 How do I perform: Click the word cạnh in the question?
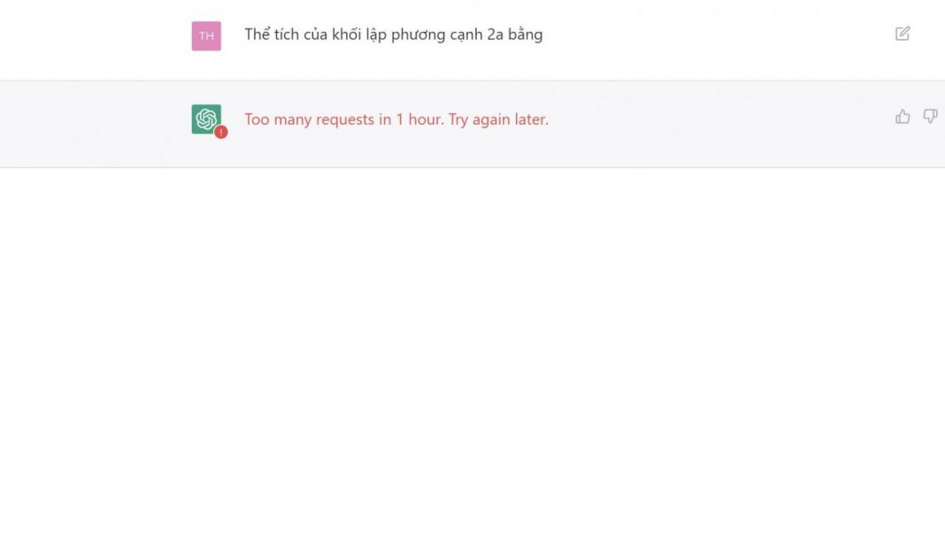pyautogui.click(x=466, y=35)
